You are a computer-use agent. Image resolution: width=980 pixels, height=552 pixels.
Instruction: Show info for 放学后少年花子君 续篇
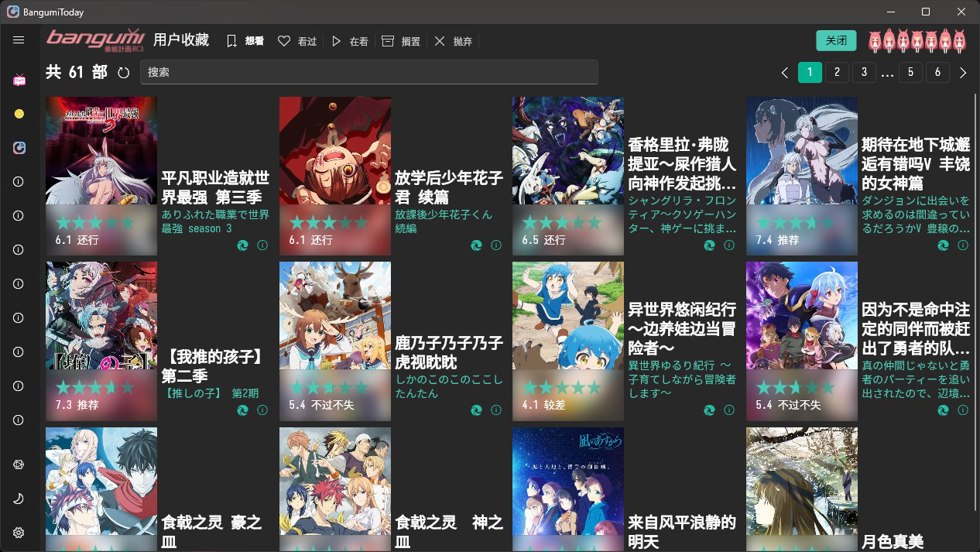pos(496,245)
